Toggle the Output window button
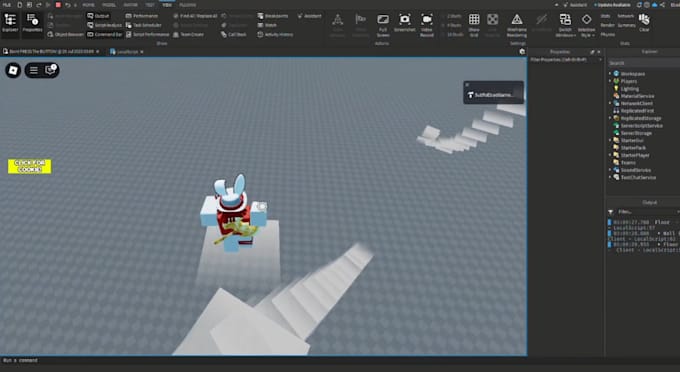 point(98,16)
